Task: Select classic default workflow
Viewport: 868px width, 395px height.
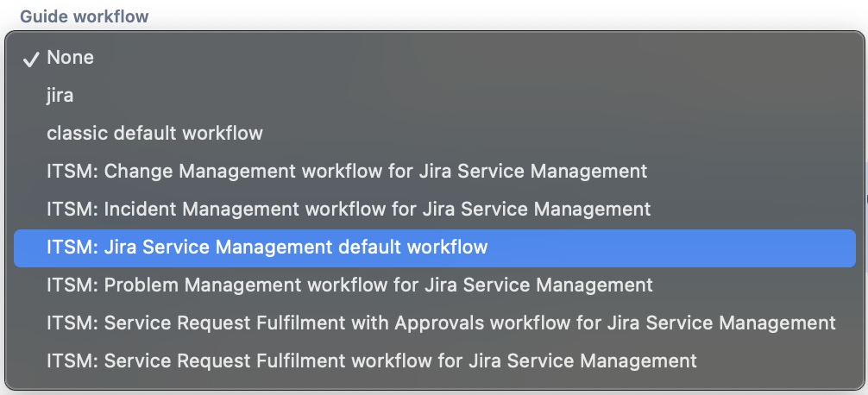Action: coord(435,134)
